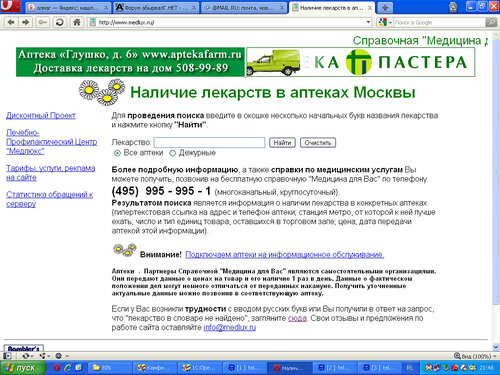The width and height of the screenshot is (500, 375).
Task: Click the Google search field
Action: point(439,22)
